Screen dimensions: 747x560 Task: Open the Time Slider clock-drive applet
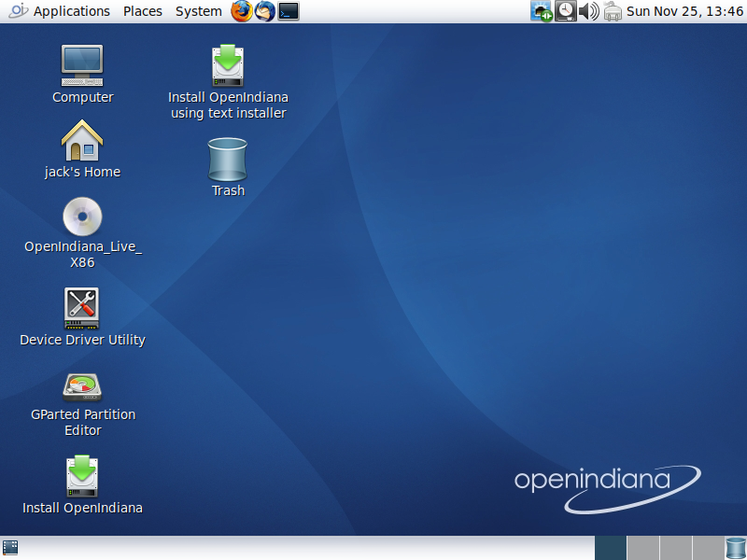click(x=566, y=11)
